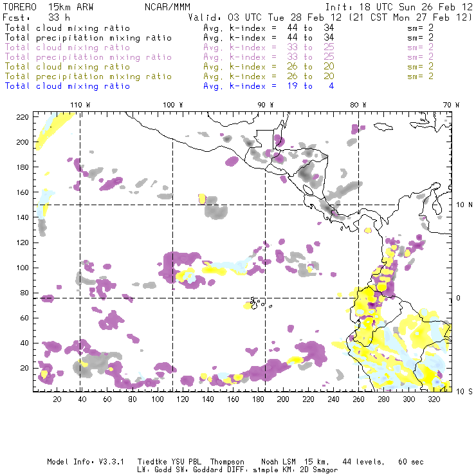Click the "Model Info: V3.3.1" footer text
476x476 pixels.
tap(86, 462)
